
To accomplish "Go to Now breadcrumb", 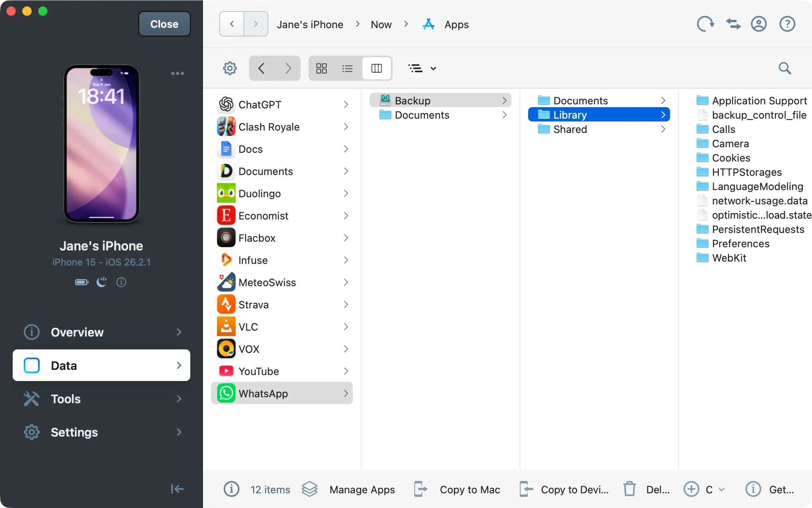I will (x=381, y=25).
